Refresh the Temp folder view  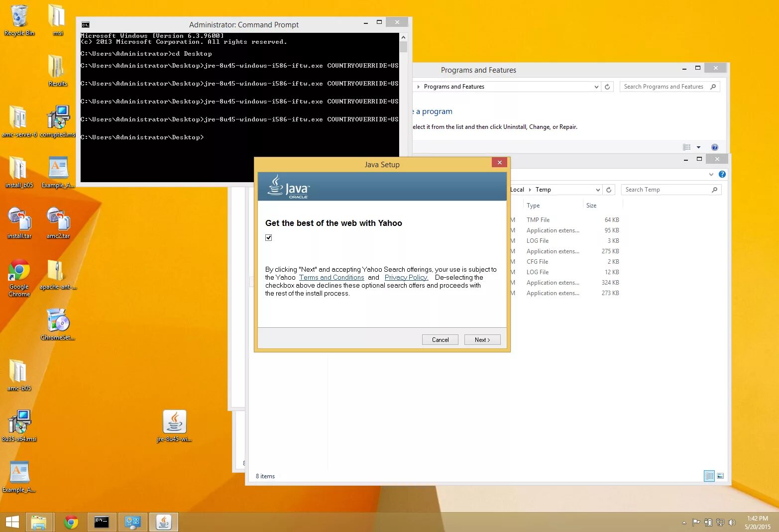point(609,190)
